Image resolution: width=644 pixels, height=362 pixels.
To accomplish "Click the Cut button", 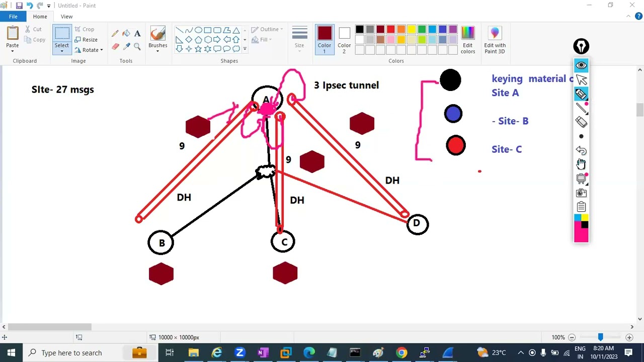I will (x=33, y=29).
